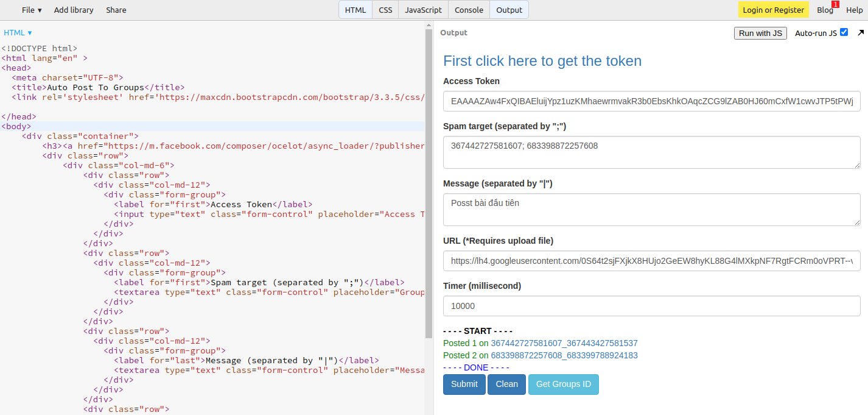The image size is (868, 415).
Task: Click the blue Submit button
Action: coord(464,384)
